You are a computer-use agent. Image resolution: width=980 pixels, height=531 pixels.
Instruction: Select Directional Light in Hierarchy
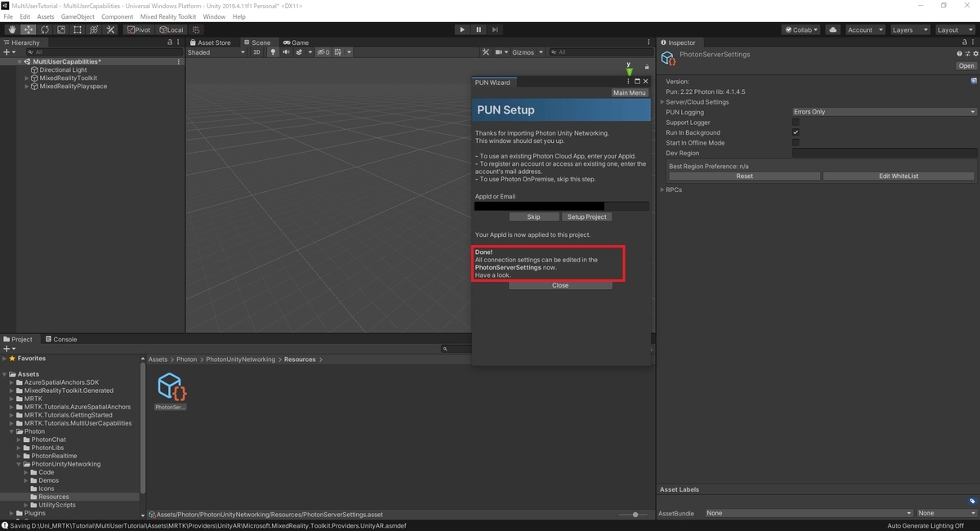click(63, 70)
